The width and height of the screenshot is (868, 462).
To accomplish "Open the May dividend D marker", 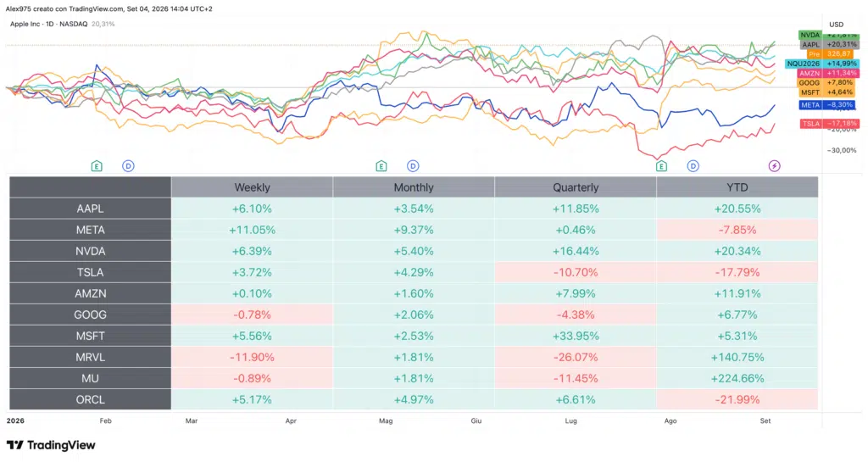I will 413,166.
